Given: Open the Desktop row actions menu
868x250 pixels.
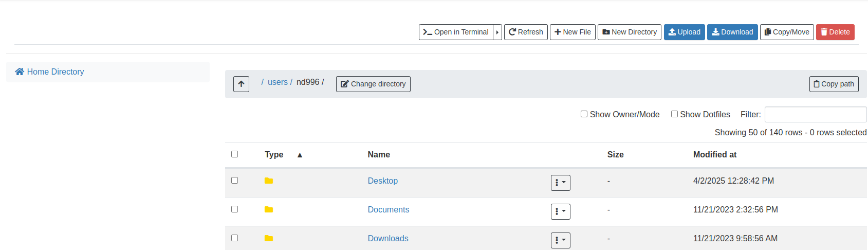Looking at the screenshot, I should [x=560, y=183].
